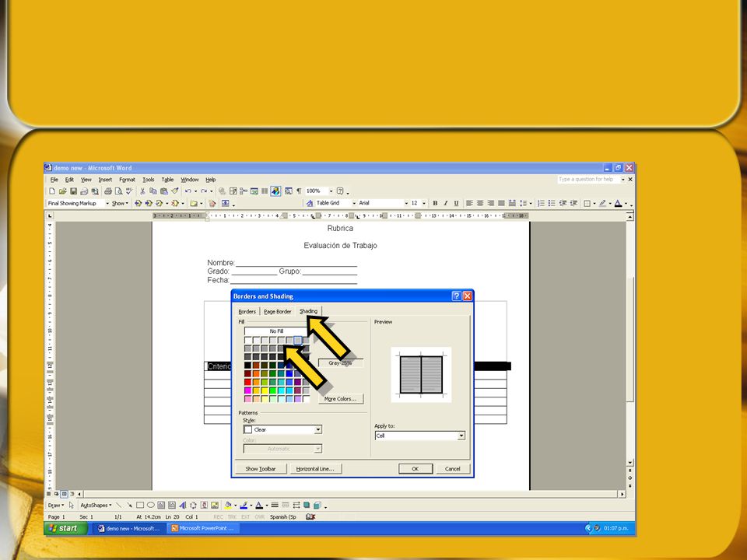This screenshot has height=560, width=747.
Task: Click the Bullets list icon
Action: click(552, 203)
